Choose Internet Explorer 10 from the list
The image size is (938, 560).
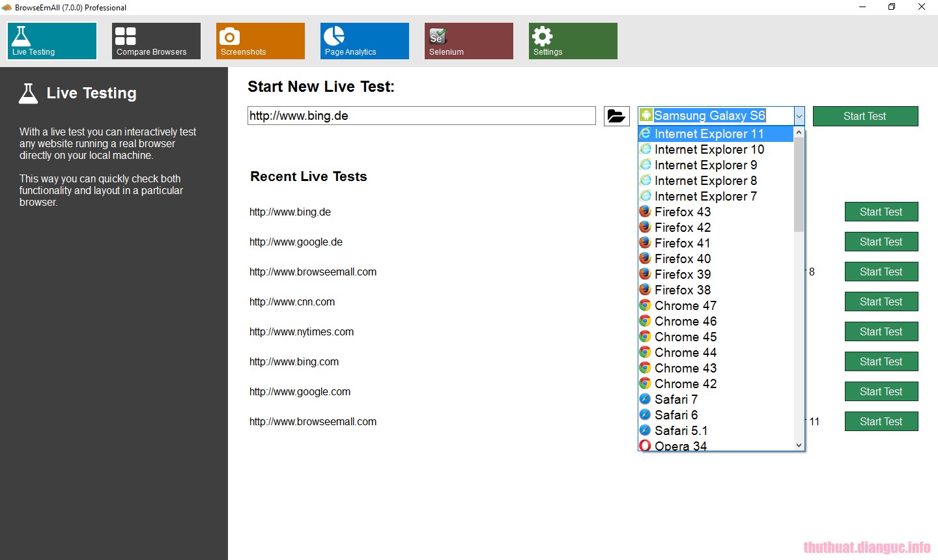716,149
